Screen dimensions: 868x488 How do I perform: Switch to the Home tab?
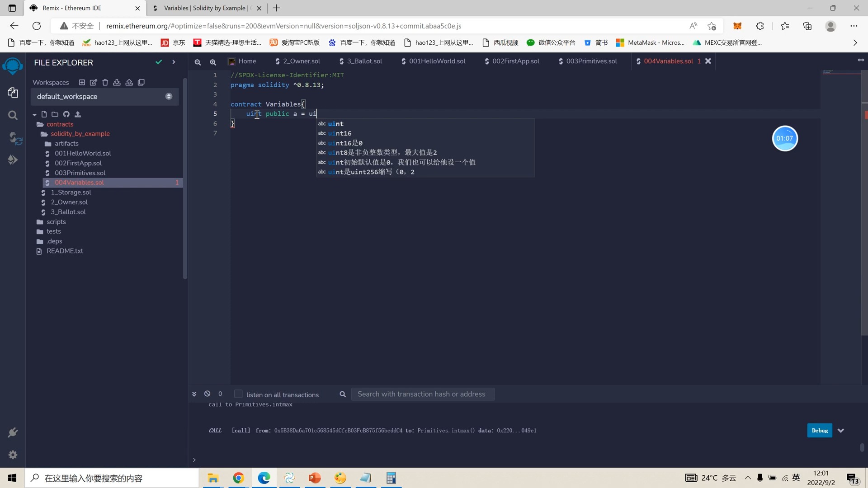pos(247,61)
